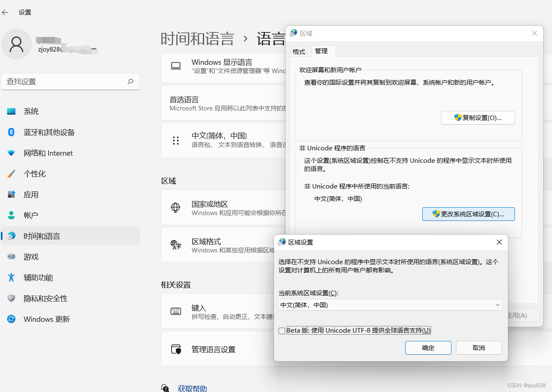Close the 区域 dialog window
This screenshot has width=552, height=392.
coord(535,33)
